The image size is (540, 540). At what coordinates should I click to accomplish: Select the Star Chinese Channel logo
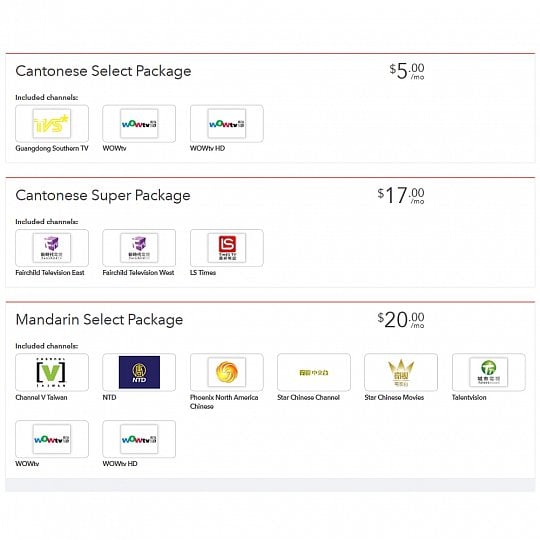tap(314, 372)
